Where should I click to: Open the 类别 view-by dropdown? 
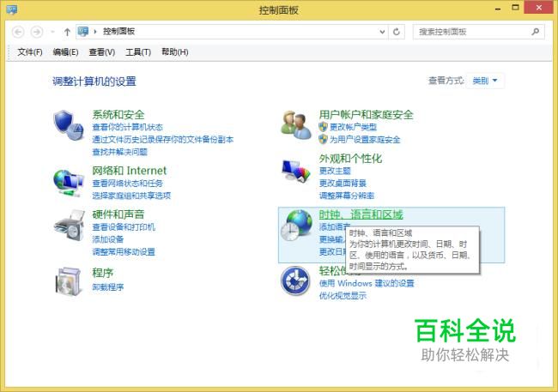click(x=485, y=81)
